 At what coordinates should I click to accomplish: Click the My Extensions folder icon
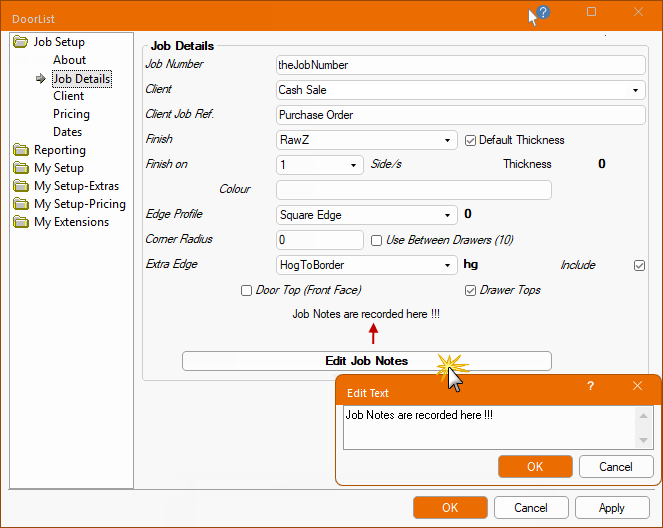coord(21,222)
